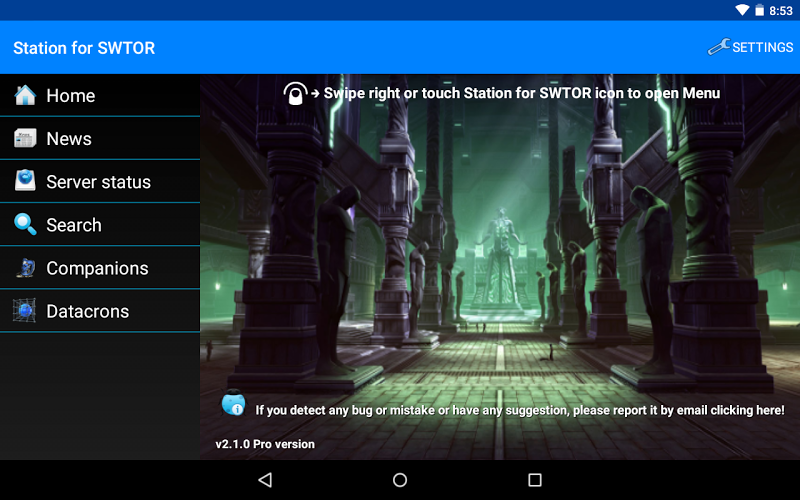Open SETTINGS from the action bar
Image resolution: width=800 pixels, height=500 pixels.
[750, 47]
